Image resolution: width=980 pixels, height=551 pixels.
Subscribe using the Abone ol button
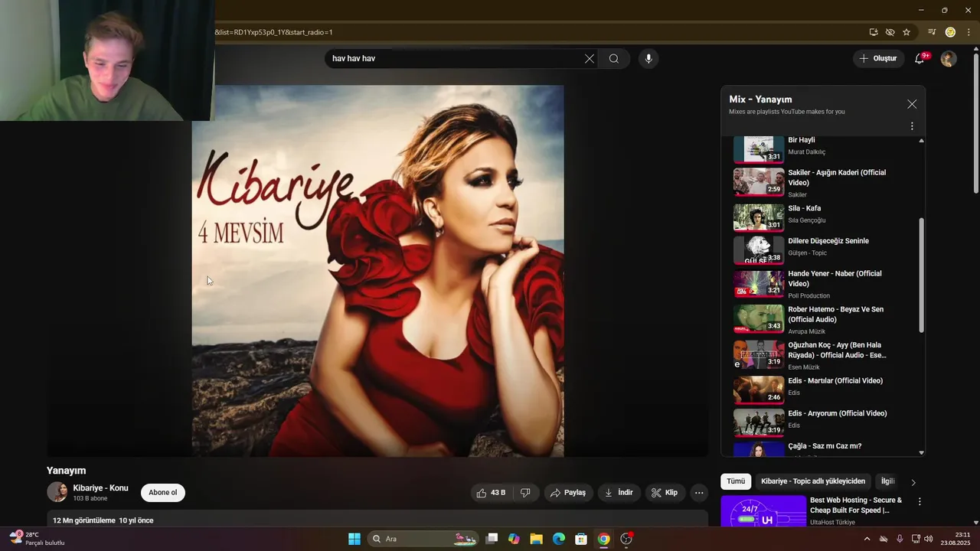(163, 493)
